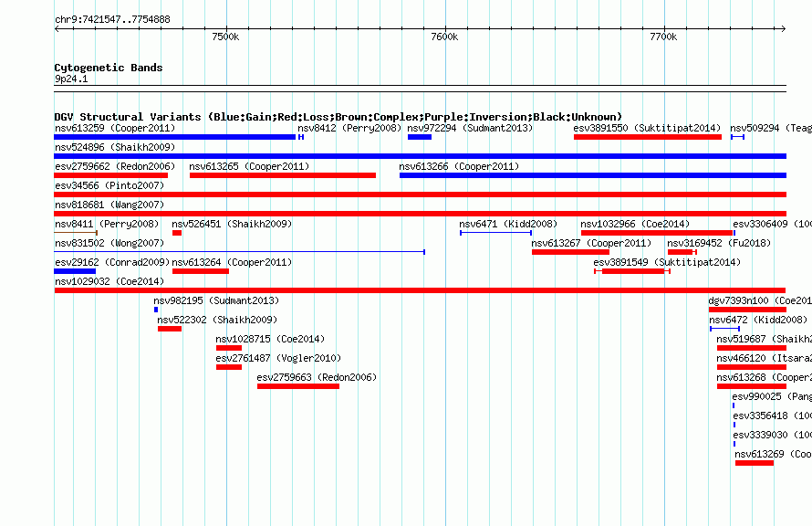The width and height of the screenshot is (812, 526).
Task: Click the Cytogenetic Bands track title
Action: (x=109, y=68)
